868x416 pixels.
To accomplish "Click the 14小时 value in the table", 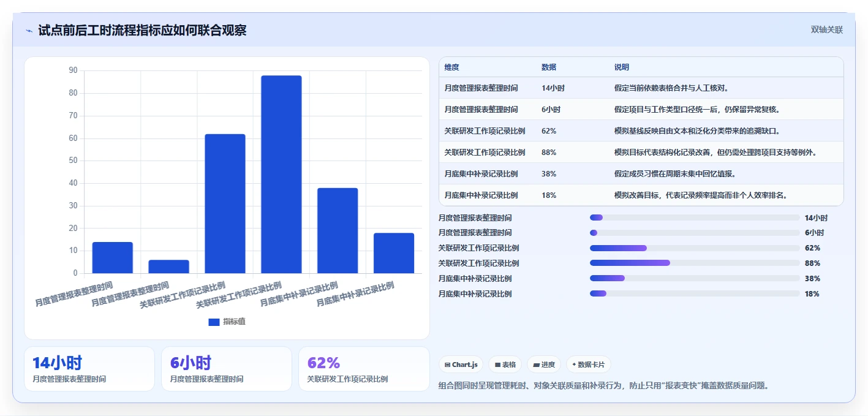I will [x=553, y=88].
